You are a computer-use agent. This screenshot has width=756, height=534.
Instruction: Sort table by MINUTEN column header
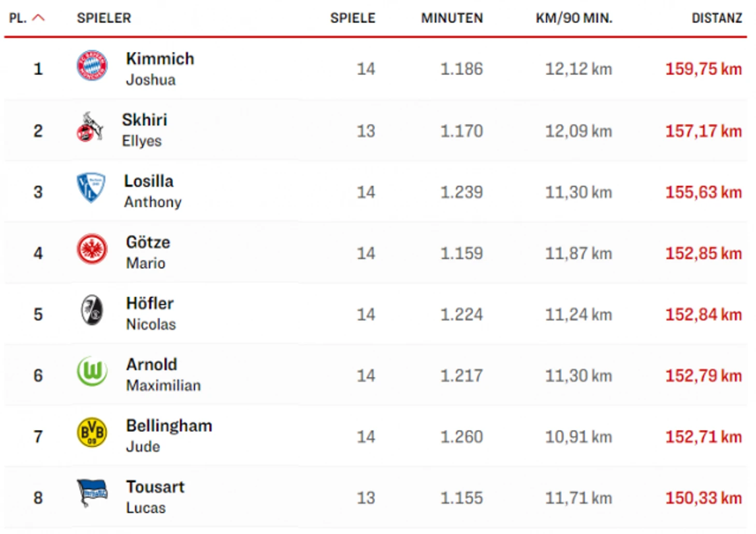tap(452, 18)
